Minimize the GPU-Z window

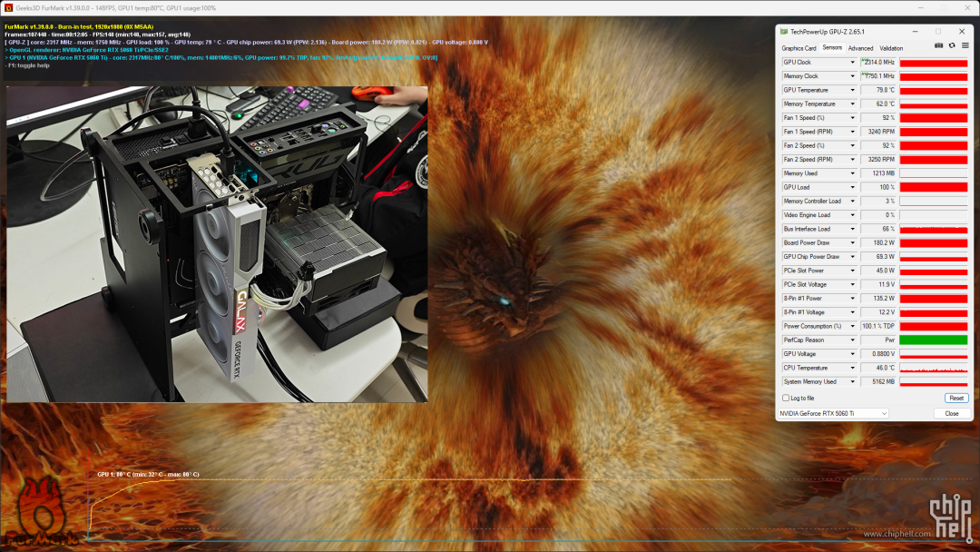pyautogui.click(x=915, y=31)
